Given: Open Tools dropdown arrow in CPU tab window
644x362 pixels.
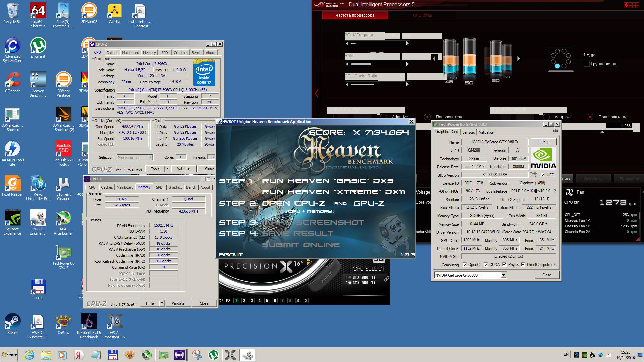Looking at the screenshot, I should (x=167, y=169).
